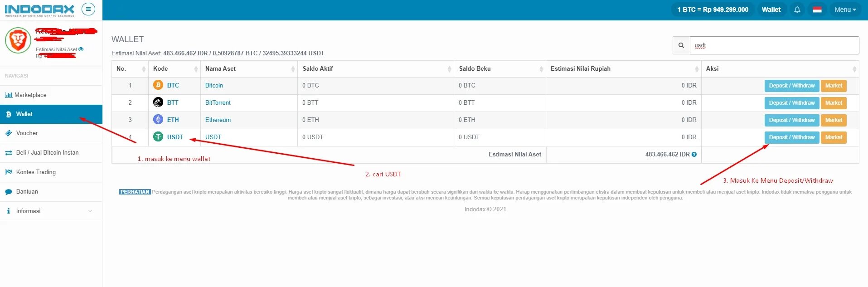Click the 'Estimasi Nilai Aset' footer label
Screen dimensions: 868x287
coord(515,155)
